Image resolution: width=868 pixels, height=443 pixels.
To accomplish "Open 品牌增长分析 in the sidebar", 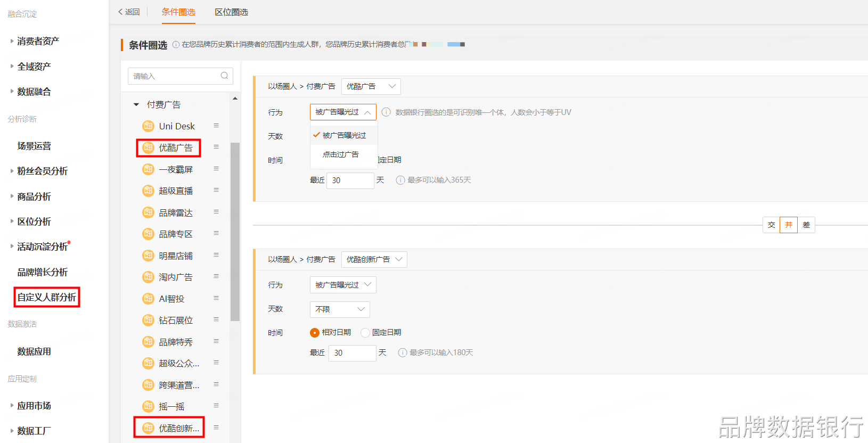I will (x=43, y=272).
